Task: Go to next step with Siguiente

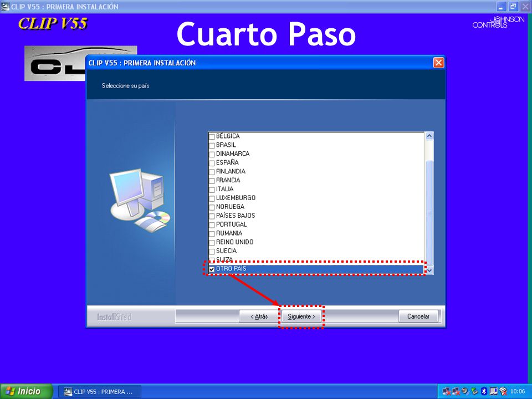Action: coord(301,316)
